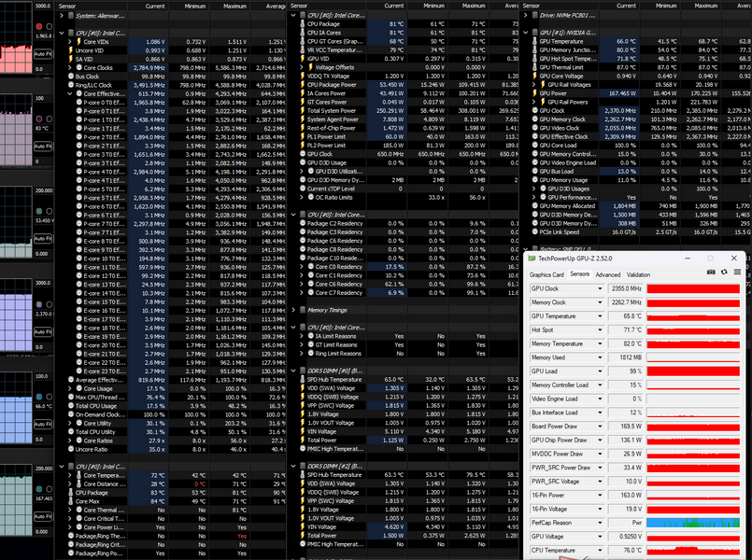
Task: Click the circle icon beside Uncore Ratio
Action: click(71, 449)
